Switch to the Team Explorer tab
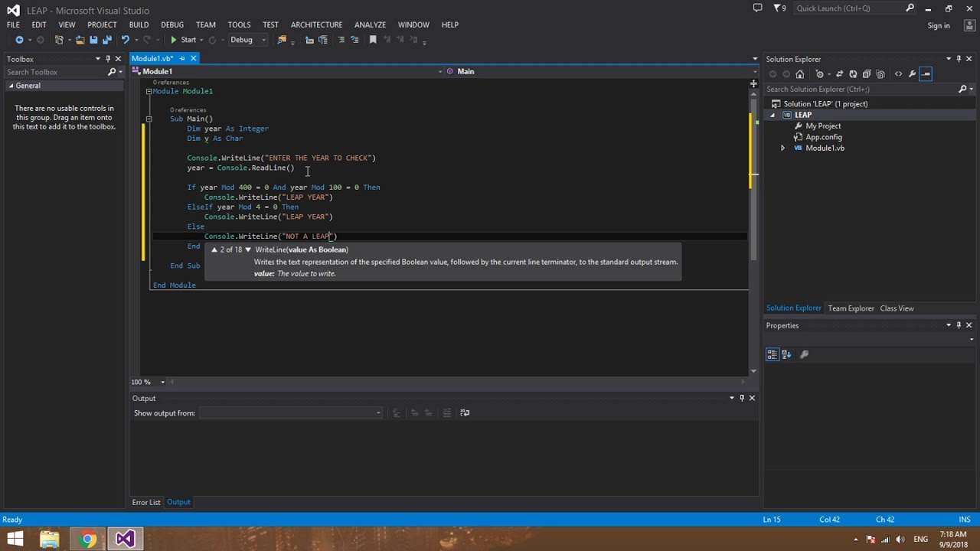Screen dimensions: 980x551 [x=851, y=308]
